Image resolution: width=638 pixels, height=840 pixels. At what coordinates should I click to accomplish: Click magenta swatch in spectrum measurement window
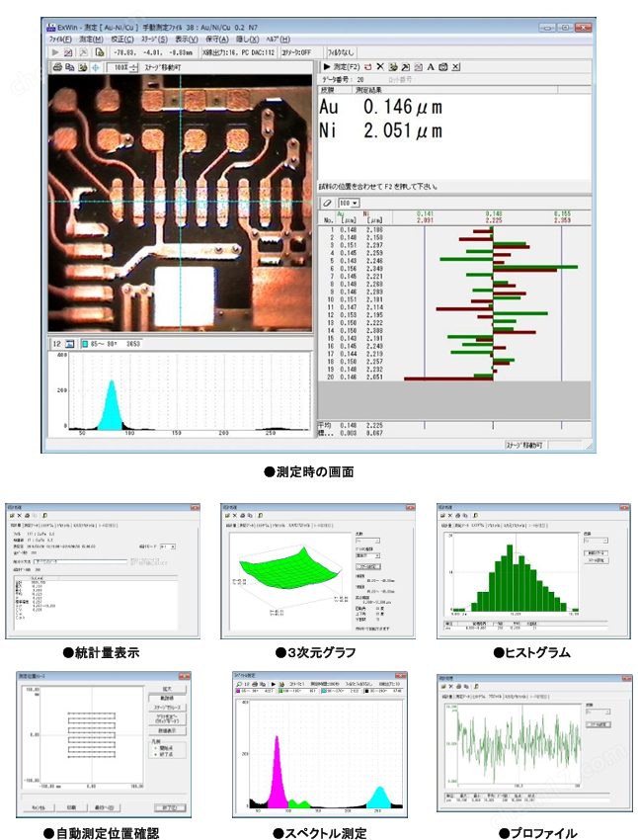click(239, 691)
